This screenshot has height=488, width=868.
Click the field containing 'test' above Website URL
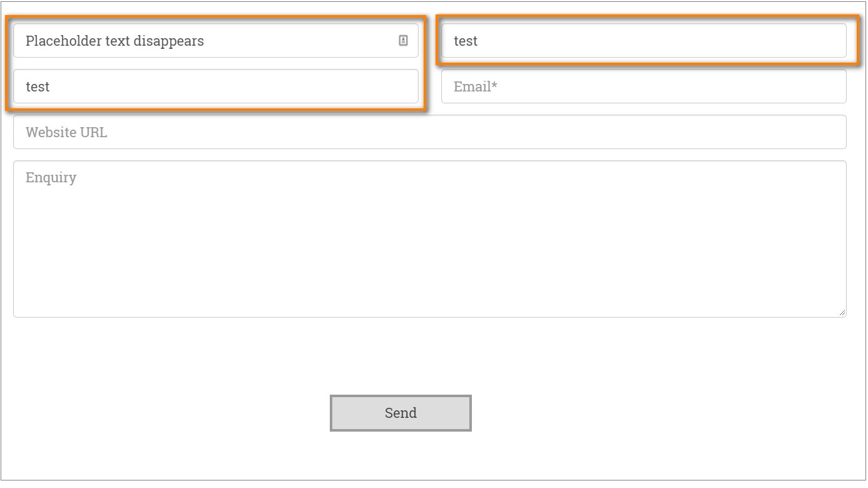click(x=216, y=86)
